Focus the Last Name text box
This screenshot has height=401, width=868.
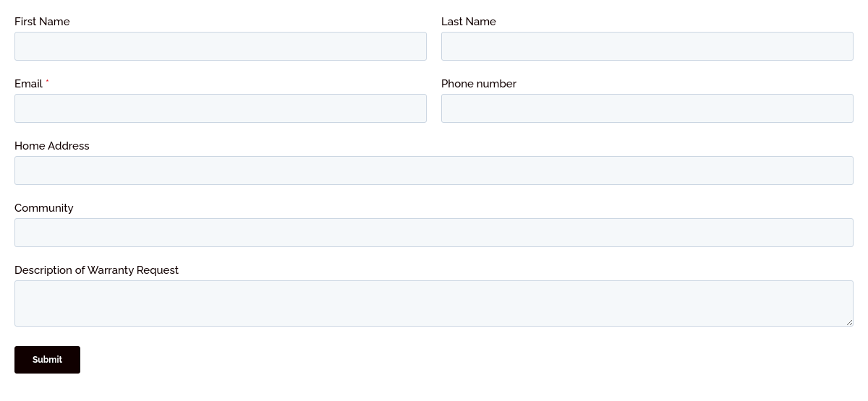tap(647, 46)
